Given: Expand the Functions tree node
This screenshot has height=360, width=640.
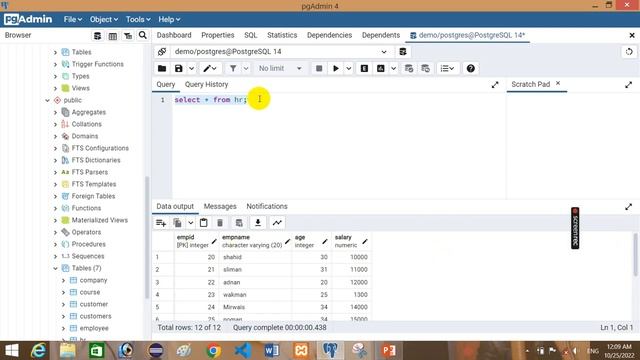Looking at the screenshot, I should (56, 208).
